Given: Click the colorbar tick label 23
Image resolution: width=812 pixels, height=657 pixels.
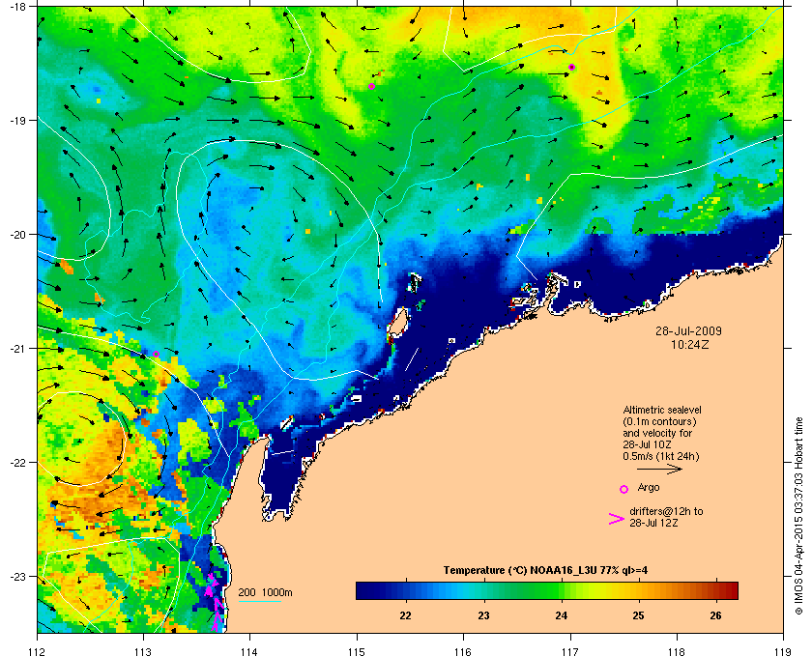Looking at the screenshot, I should click(483, 615).
